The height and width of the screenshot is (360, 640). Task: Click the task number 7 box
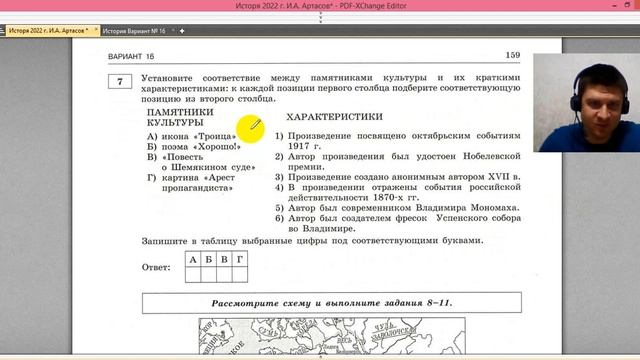tap(120, 81)
